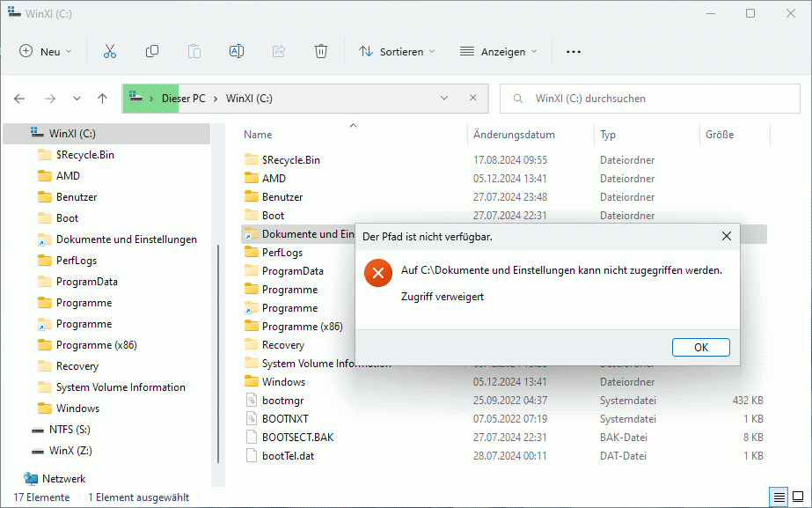The image size is (812, 508).
Task: Click the Windows folder icon in file list
Action: point(251,381)
